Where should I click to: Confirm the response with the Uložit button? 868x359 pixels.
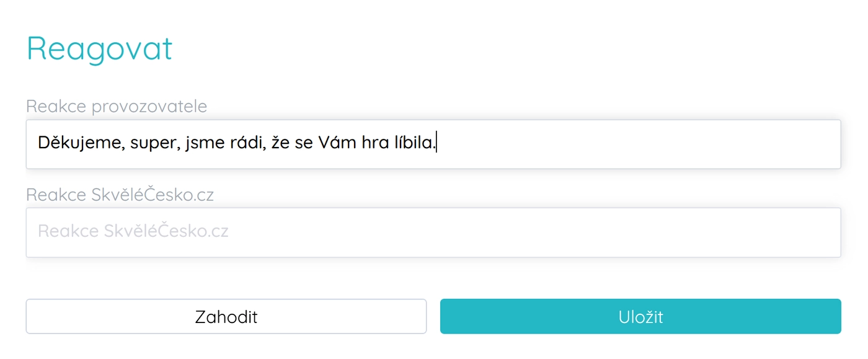pyautogui.click(x=640, y=316)
